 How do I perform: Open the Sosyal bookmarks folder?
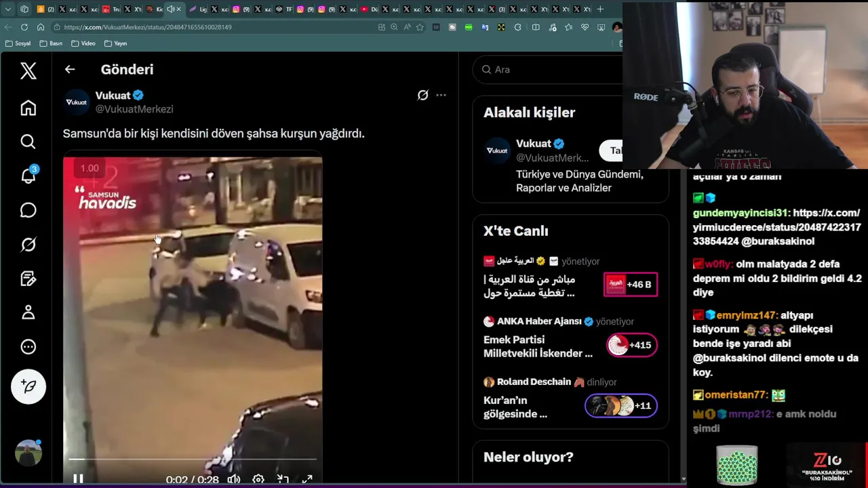click(18, 43)
